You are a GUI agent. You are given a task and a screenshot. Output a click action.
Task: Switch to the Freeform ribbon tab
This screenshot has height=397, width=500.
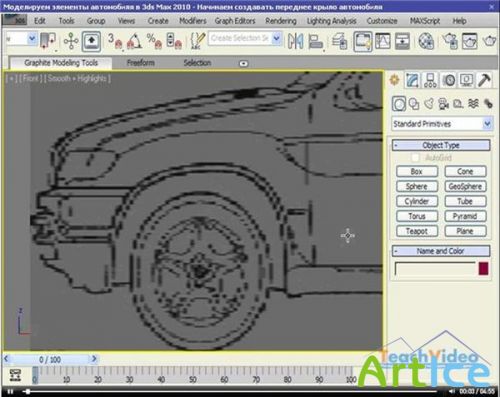(x=141, y=63)
